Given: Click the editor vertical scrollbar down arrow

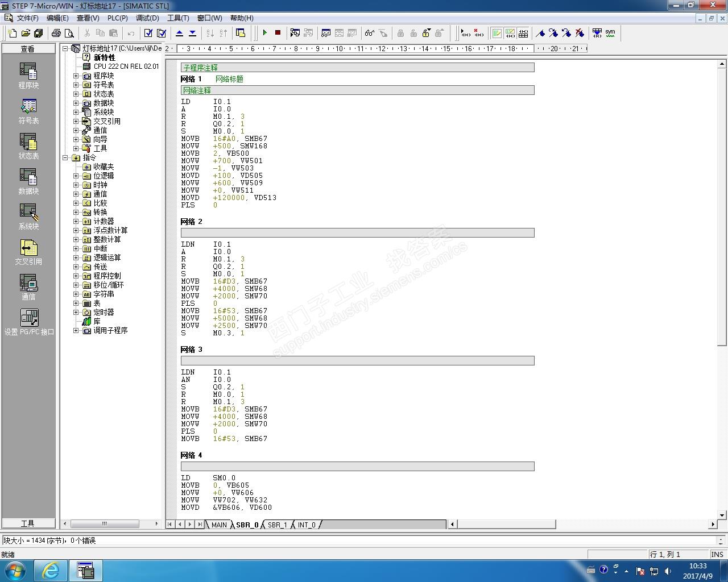Looking at the screenshot, I should (x=723, y=515).
